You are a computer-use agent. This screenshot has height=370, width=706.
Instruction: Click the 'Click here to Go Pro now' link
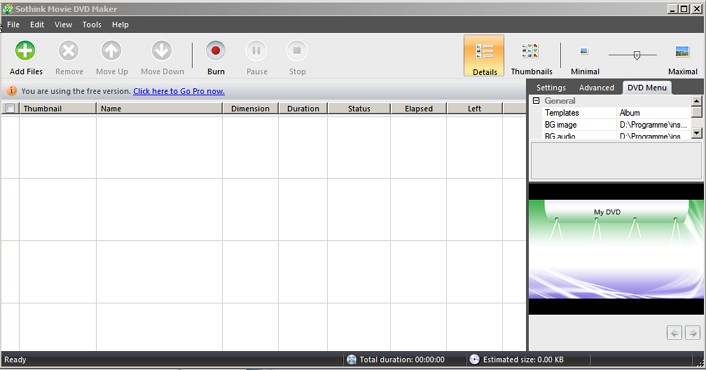[179, 91]
